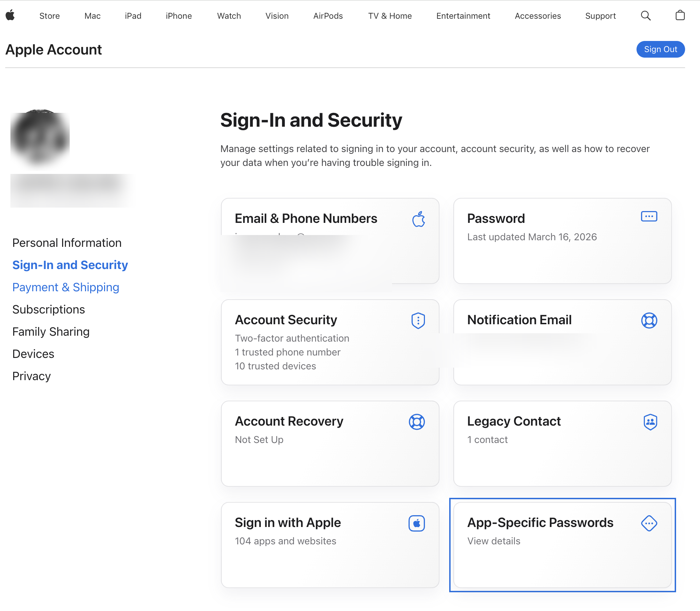The height and width of the screenshot is (611, 700).
Task: Click the blurred profile photo
Action: 40,137
